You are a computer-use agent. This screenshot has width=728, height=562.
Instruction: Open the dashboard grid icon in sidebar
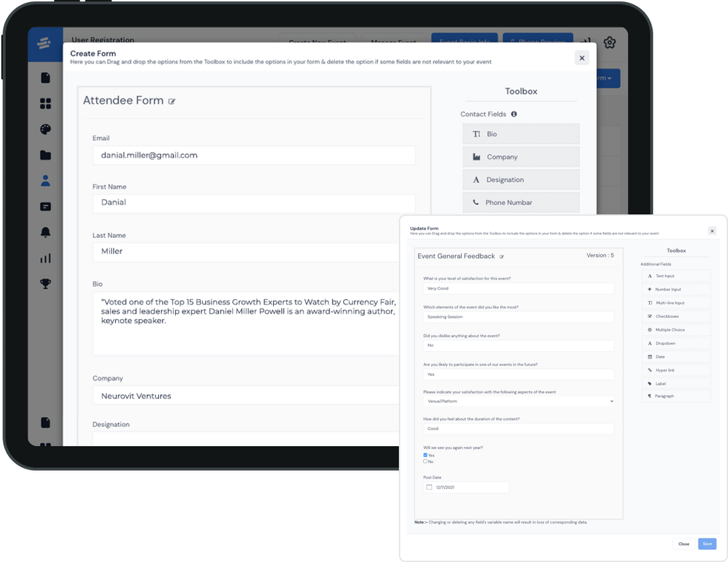[x=46, y=104]
